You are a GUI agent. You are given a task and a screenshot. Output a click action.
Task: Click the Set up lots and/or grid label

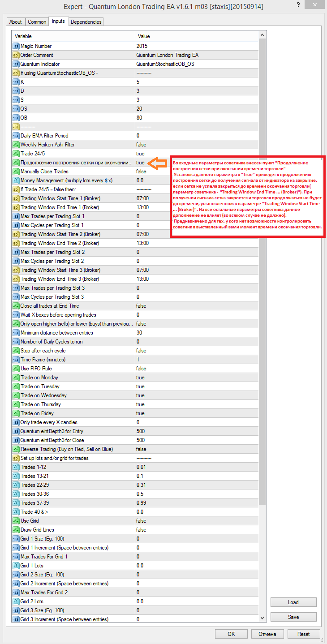[x=55, y=458]
